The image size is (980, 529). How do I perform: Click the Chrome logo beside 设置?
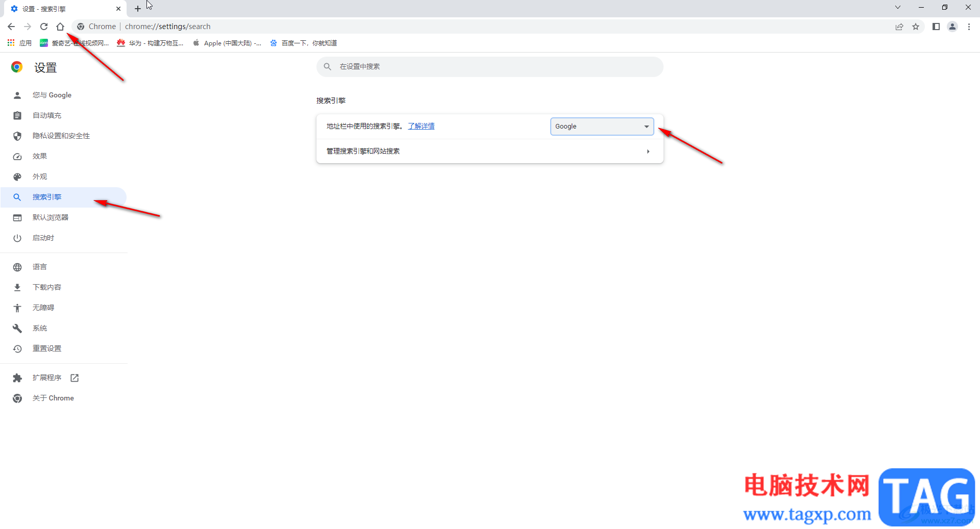[17, 67]
